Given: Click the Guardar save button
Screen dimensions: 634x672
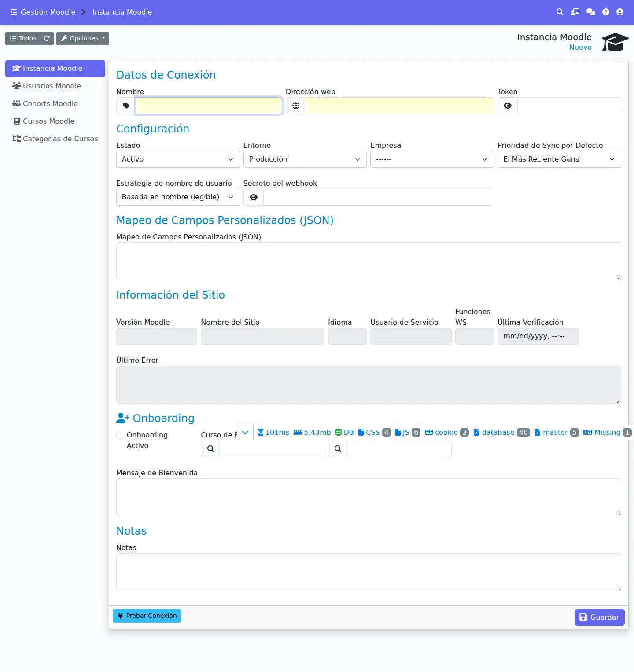Looking at the screenshot, I should (x=599, y=617).
